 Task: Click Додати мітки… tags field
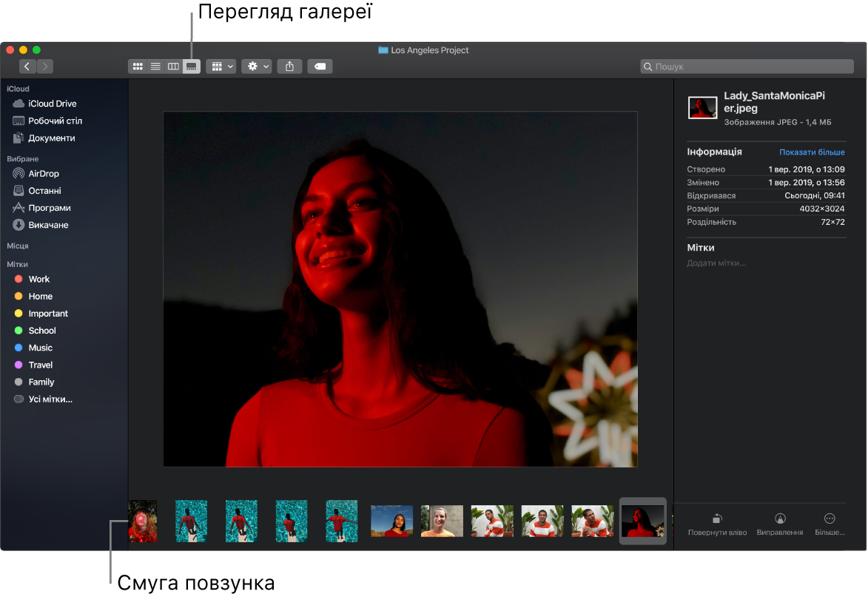[x=716, y=263]
